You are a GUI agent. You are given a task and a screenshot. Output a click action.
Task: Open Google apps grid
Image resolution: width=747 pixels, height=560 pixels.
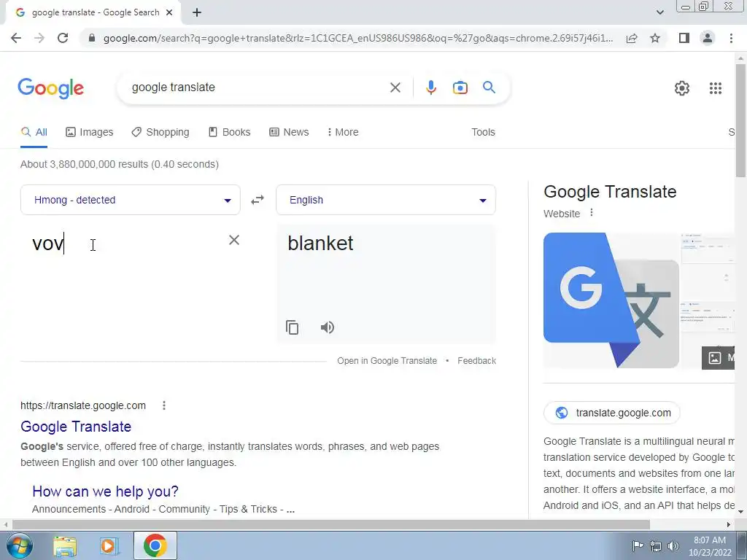716,88
